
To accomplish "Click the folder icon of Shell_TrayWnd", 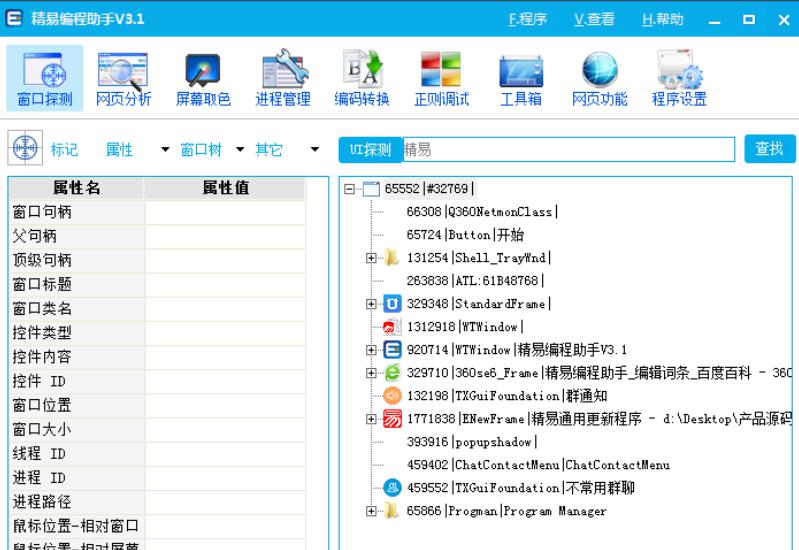I will [x=391, y=257].
